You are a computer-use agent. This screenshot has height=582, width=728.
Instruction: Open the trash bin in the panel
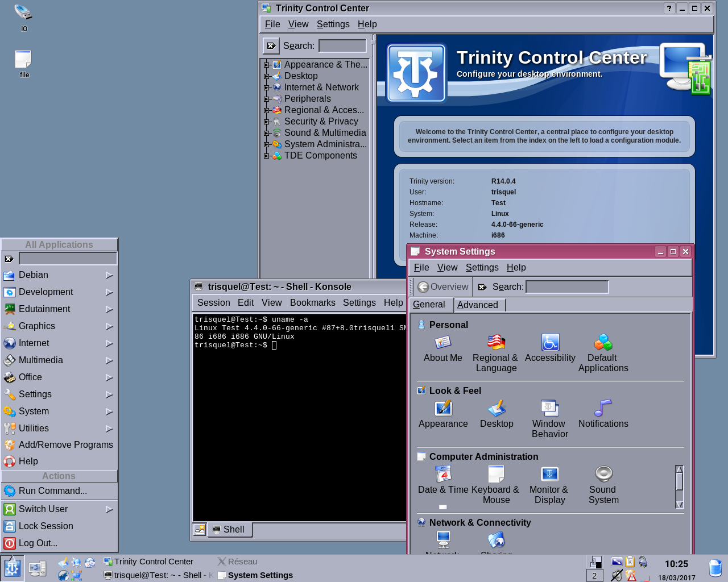click(715, 568)
